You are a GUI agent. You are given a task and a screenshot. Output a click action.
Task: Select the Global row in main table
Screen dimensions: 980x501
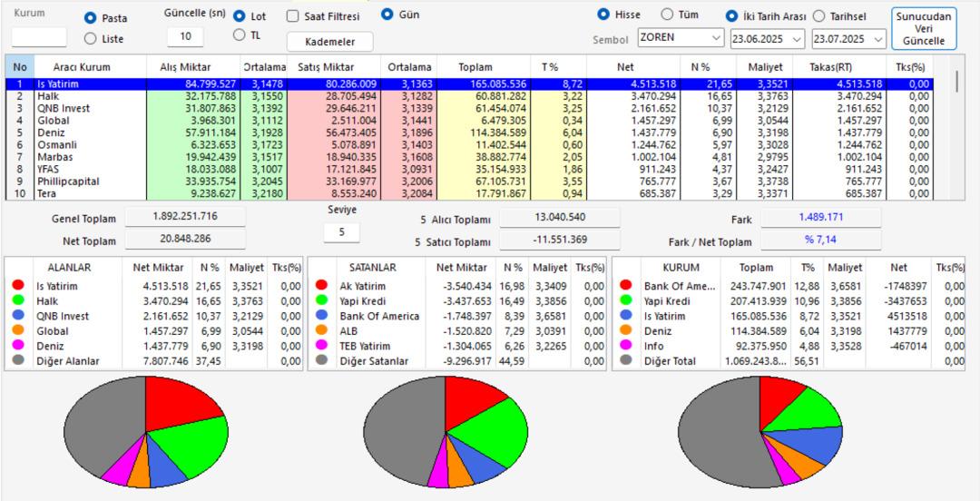click(x=469, y=121)
